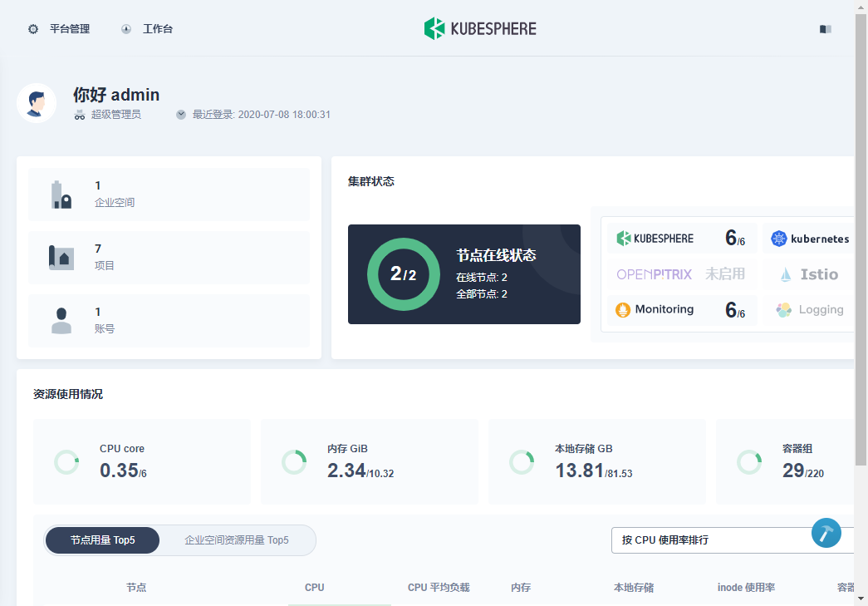Click the 超级管理员 role icon
This screenshot has width=868, height=606.
click(80, 115)
